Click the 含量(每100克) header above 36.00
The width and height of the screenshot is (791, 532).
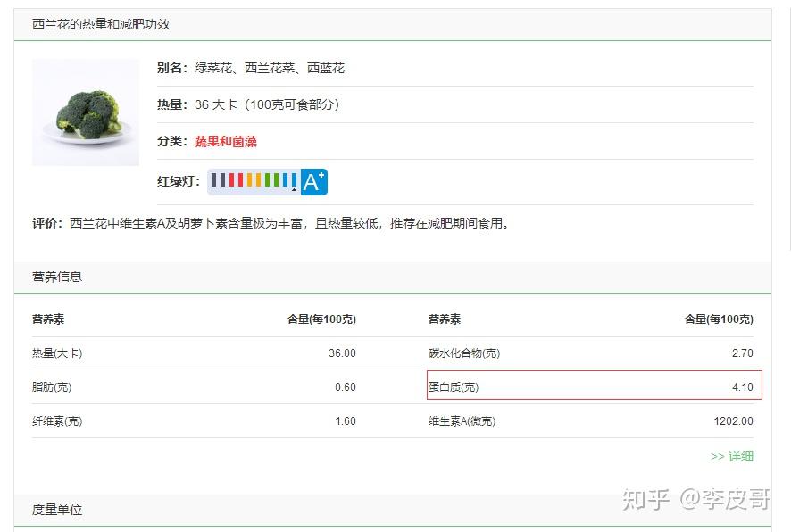click(322, 320)
